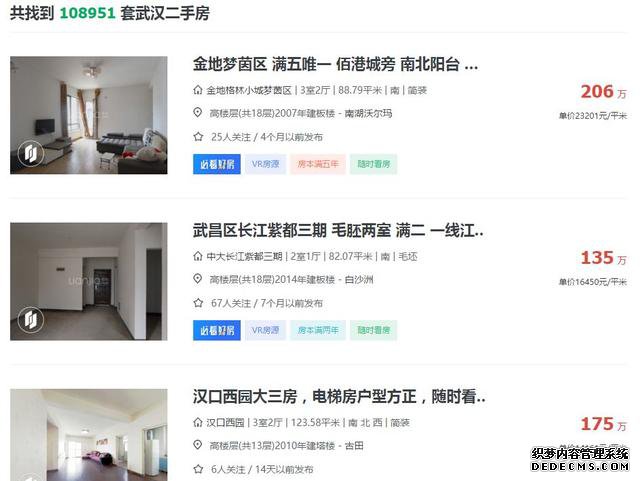Click the star follow icon of 6人关注 listing
This screenshot has height=481, width=640.
198,469
